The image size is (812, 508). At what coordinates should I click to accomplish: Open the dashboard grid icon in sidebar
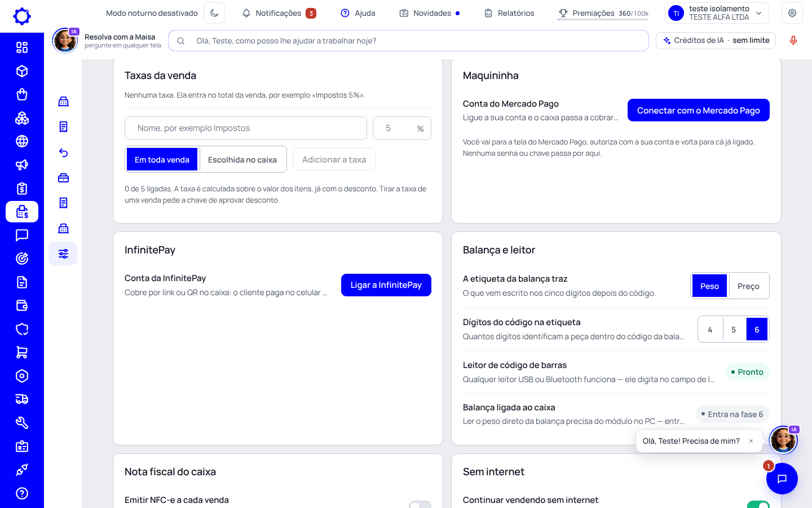coord(22,47)
